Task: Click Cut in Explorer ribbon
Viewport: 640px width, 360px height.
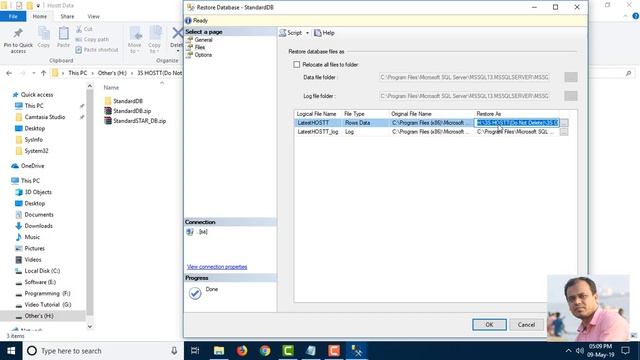Action: coord(84,29)
